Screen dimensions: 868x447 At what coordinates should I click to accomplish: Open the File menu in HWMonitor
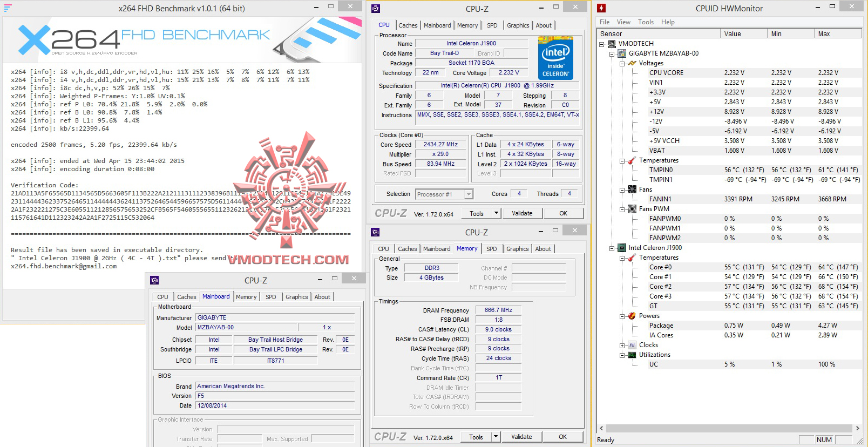coord(605,22)
